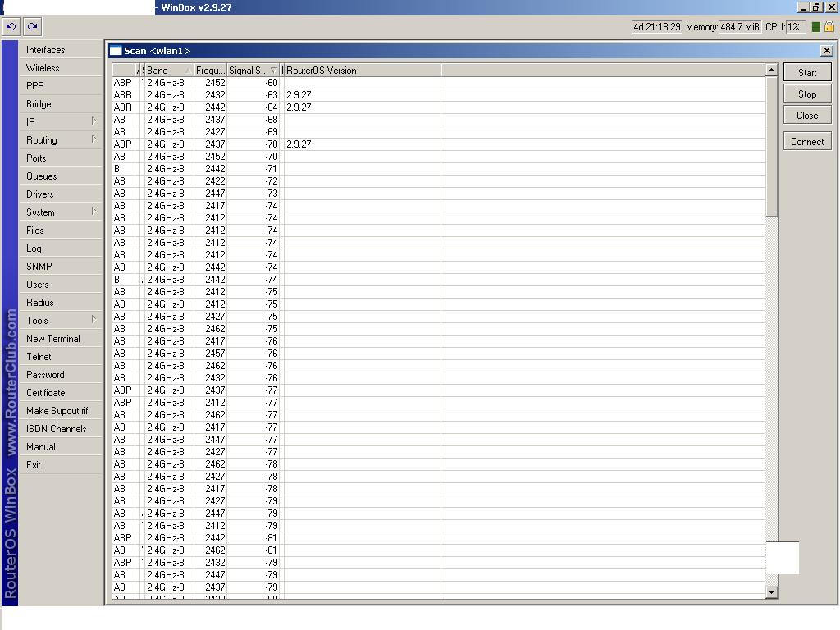Screen dimensions: 840x630
Task: Close the Scan wlan1 window
Action: (x=827, y=50)
